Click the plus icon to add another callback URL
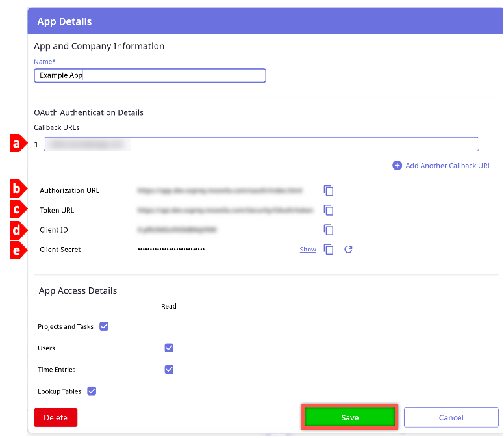Screen dimensions: 504x438 pos(397,166)
